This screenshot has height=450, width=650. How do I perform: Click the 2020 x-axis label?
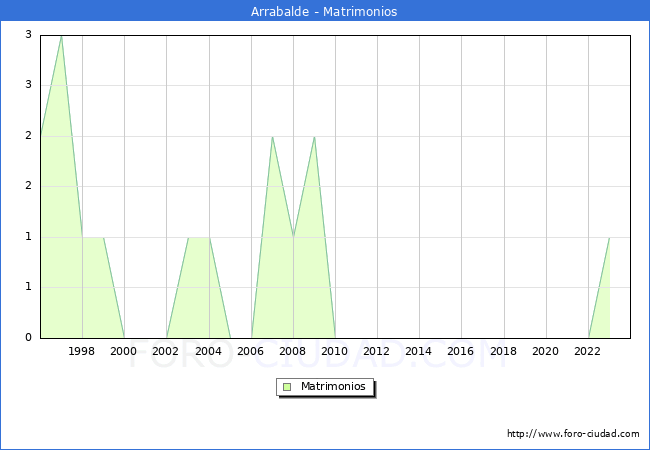pos(546,351)
